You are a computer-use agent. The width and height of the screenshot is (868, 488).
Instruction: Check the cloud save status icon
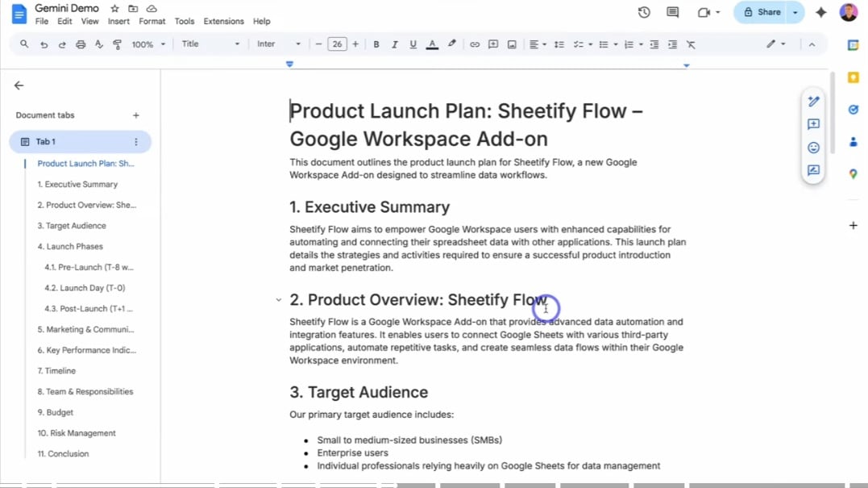(x=152, y=9)
